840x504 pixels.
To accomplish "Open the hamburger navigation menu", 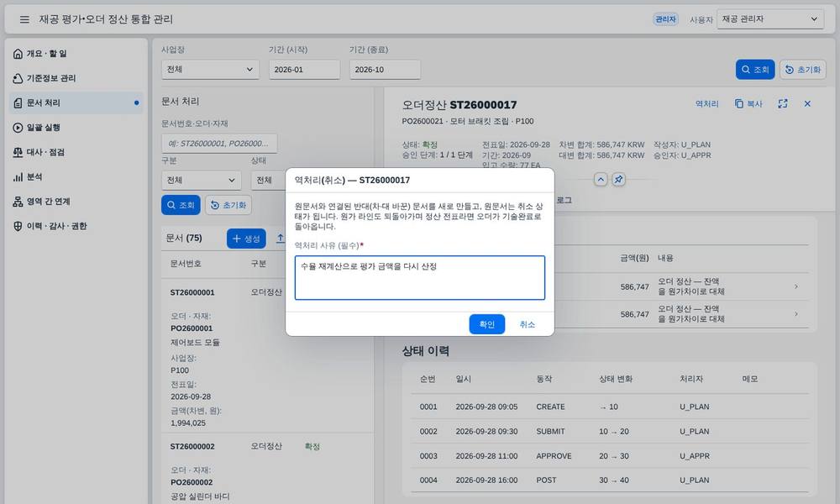I will click(x=24, y=19).
